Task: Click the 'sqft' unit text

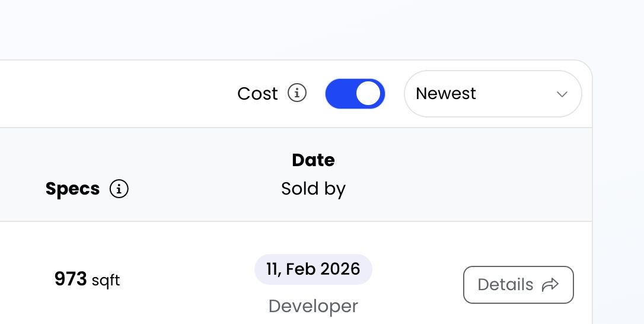Action: pyautogui.click(x=106, y=280)
